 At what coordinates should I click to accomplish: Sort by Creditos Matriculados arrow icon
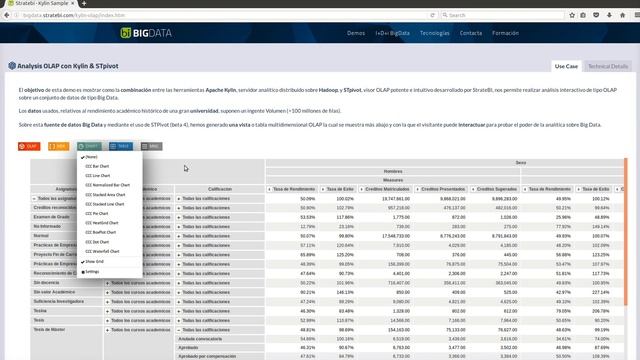(x=361, y=189)
